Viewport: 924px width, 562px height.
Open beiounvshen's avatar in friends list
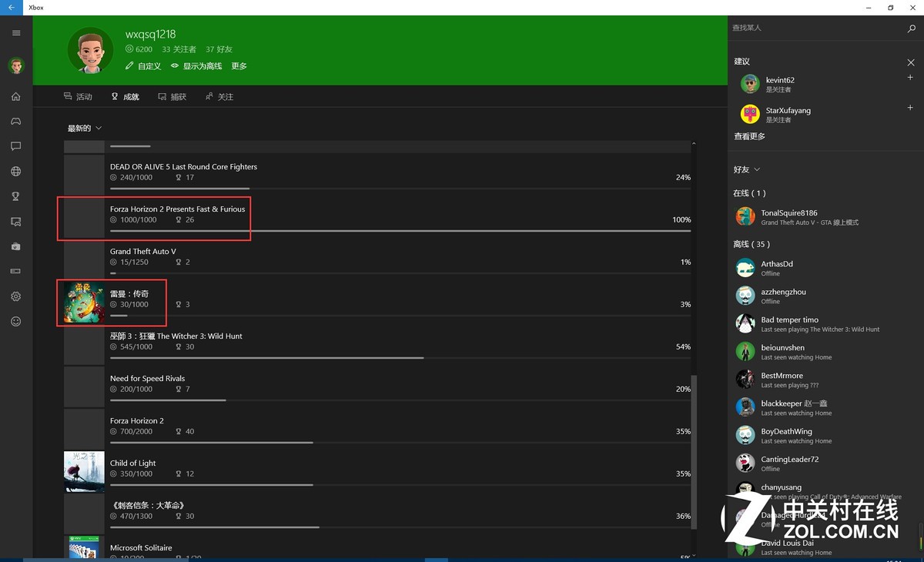[x=745, y=352]
